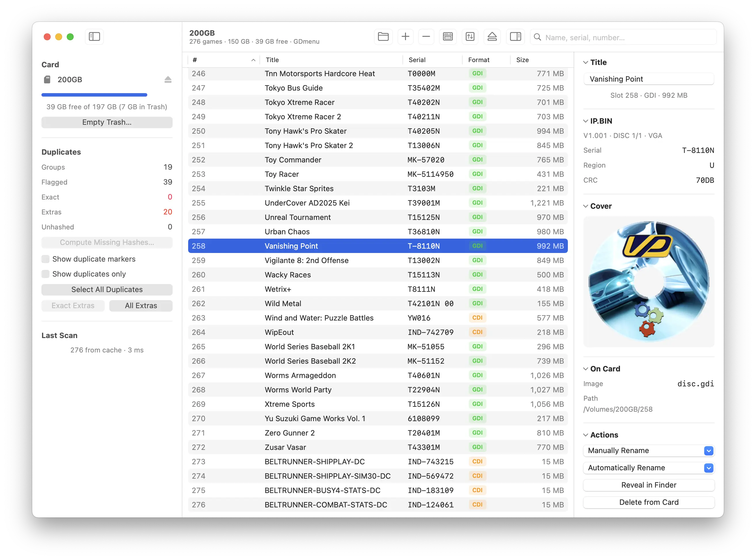Click the minus remove game icon
756x560 pixels.
pyautogui.click(x=426, y=37)
